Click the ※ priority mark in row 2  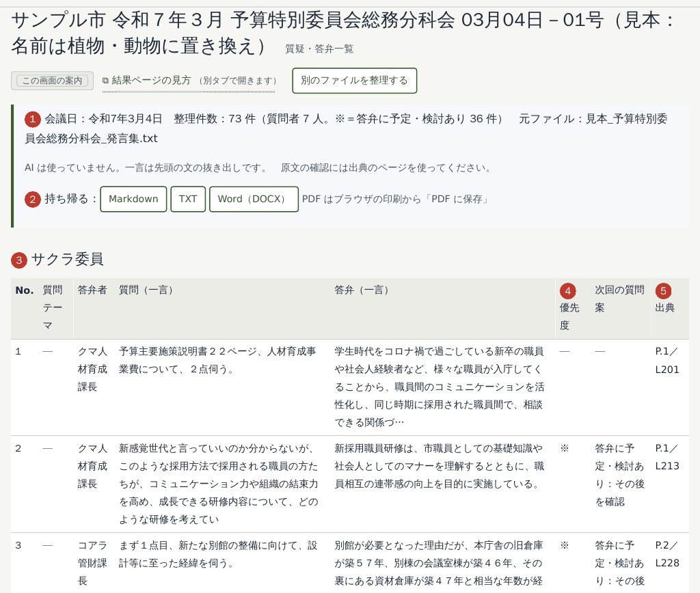tap(564, 448)
